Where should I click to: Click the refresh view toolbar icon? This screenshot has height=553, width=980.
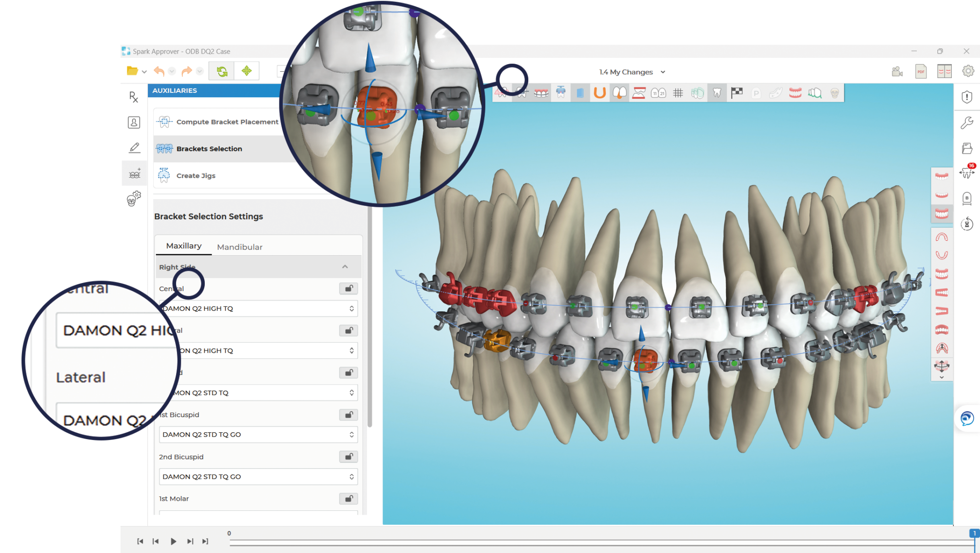[x=222, y=71]
